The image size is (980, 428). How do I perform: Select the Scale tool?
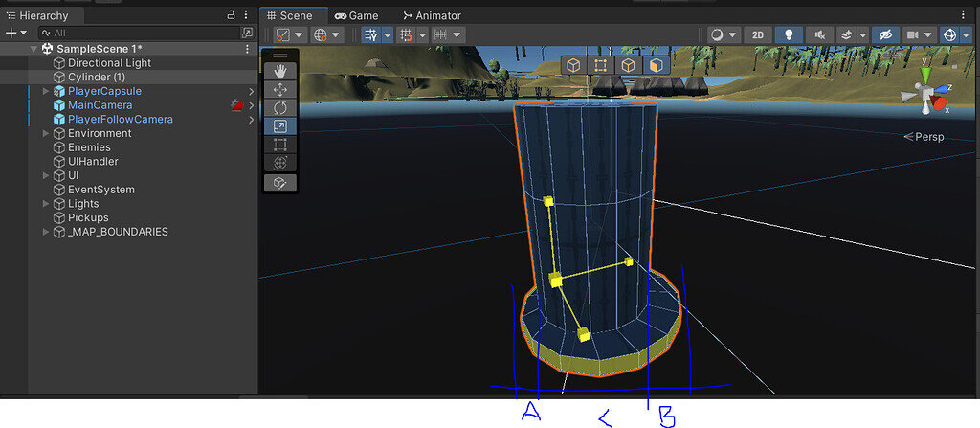coord(279,126)
